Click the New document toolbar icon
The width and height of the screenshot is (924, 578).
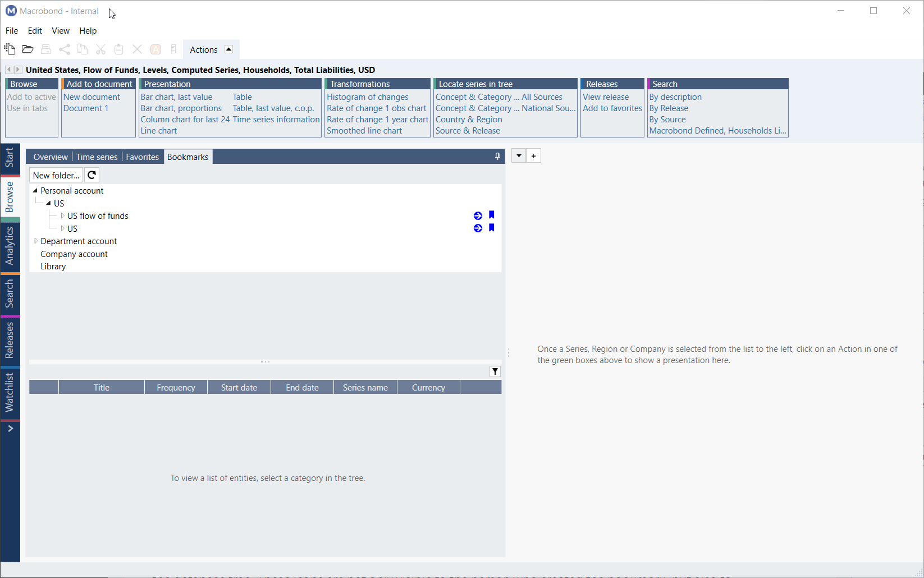coord(10,49)
